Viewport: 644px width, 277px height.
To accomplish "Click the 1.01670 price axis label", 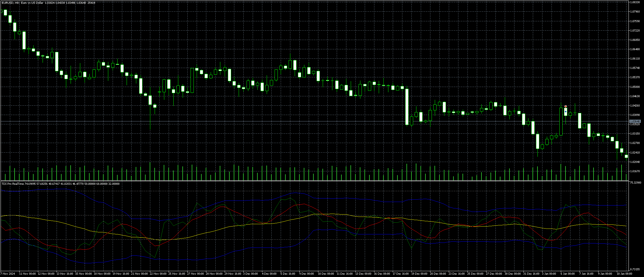I will (x=635, y=171).
